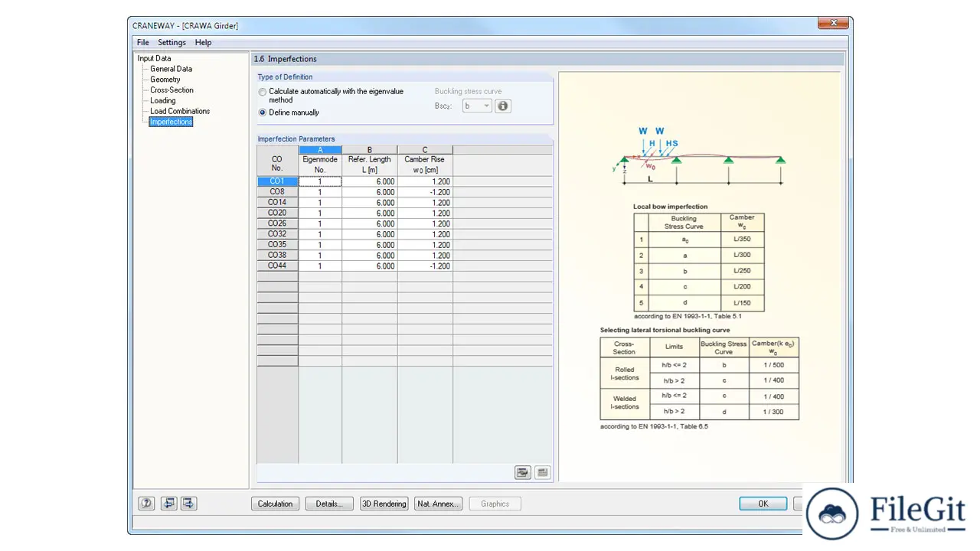The image size is (980, 551).
Task: Open the Help menu
Action: (203, 43)
